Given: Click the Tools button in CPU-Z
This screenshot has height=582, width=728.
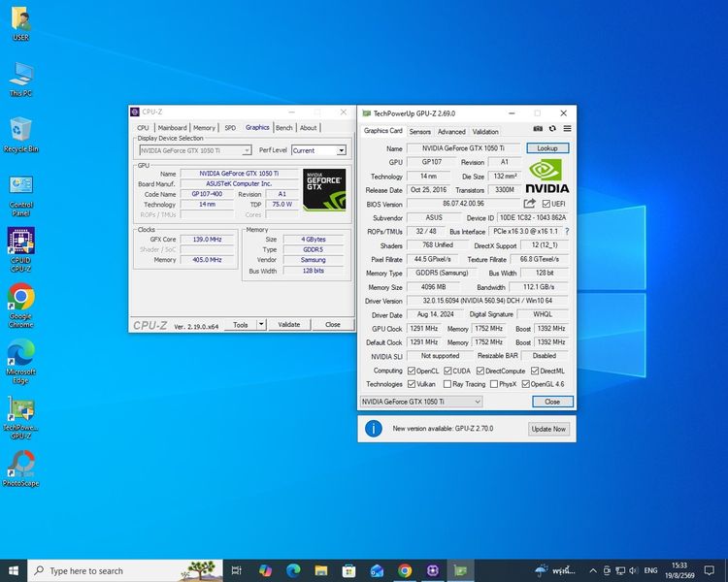Looking at the screenshot, I should [241, 324].
